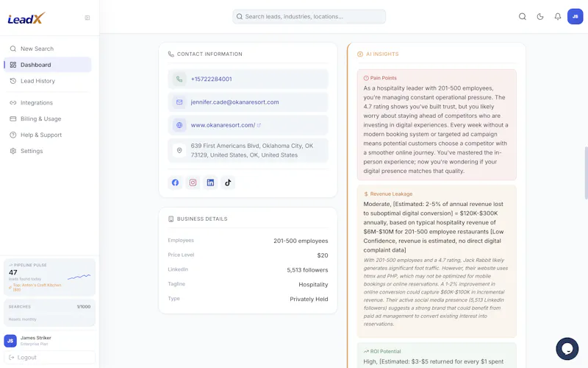588x368 pixels.
Task: Email jennifer.cade@okanaresort.com
Action: (234, 102)
